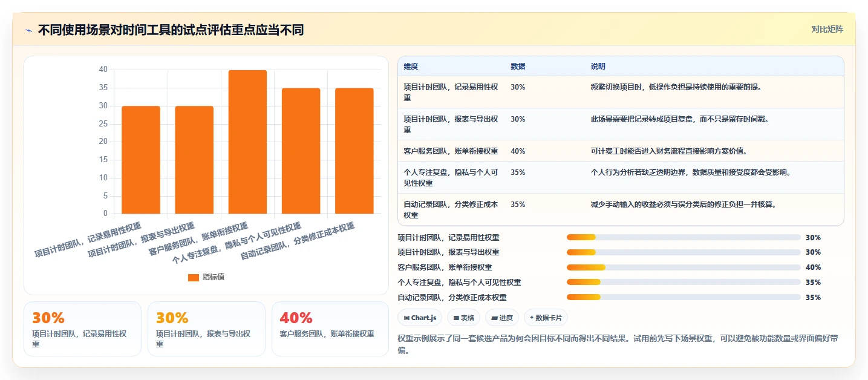Click the 个人专注复盘 35% progress bar
Image resolution: width=868 pixels, height=380 pixels.
click(684, 282)
